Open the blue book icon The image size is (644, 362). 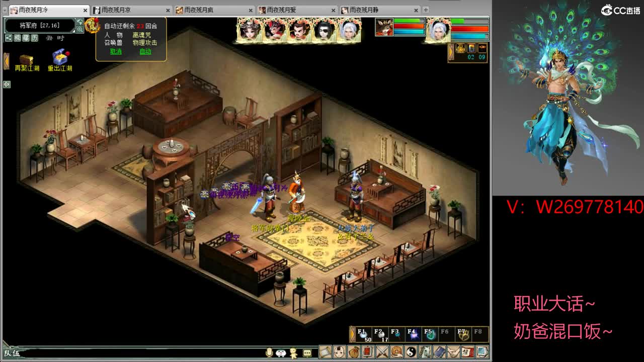pos(440,352)
